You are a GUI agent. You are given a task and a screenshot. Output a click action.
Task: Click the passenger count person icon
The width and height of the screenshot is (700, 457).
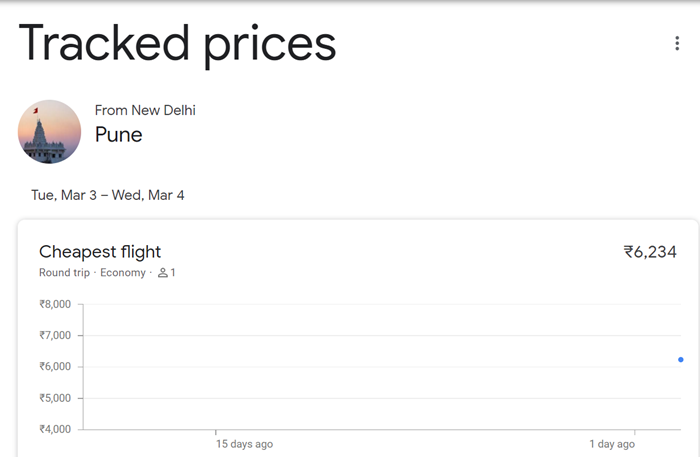(162, 273)
